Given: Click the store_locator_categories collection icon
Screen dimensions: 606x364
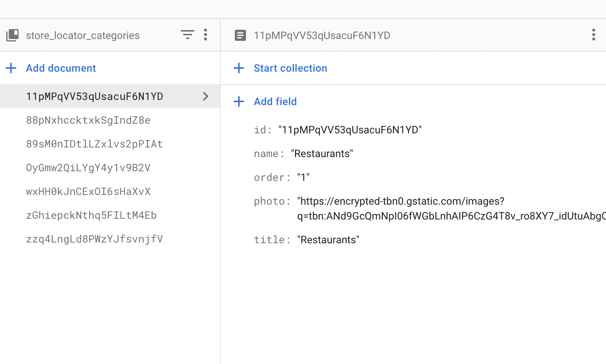Looking at the screenshot, I should pyautogui.click(x=12, y=35).
